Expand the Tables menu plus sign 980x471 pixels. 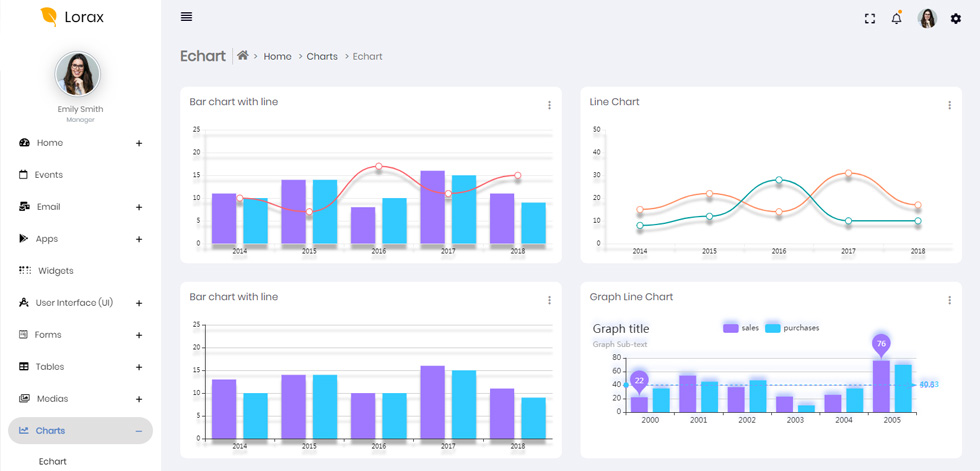(139, 367)
